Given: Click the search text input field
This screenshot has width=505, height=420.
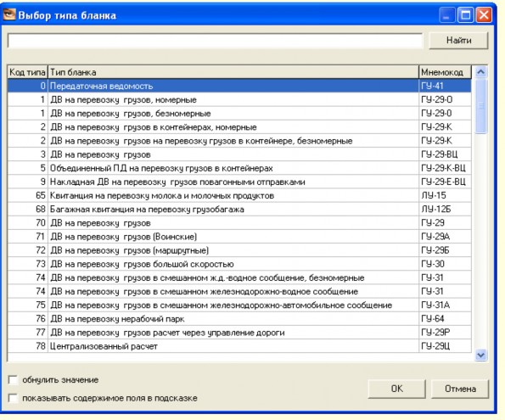Looking at the screenshot, I should pos(215,41).
